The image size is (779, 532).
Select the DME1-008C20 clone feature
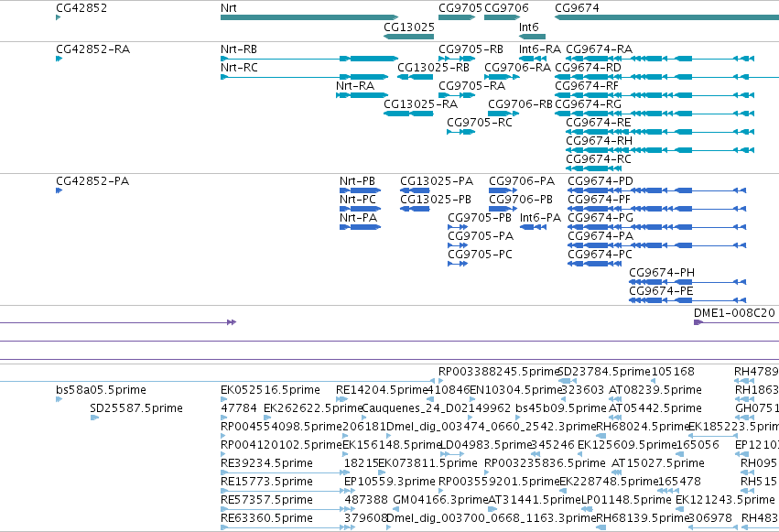point(736,323)
